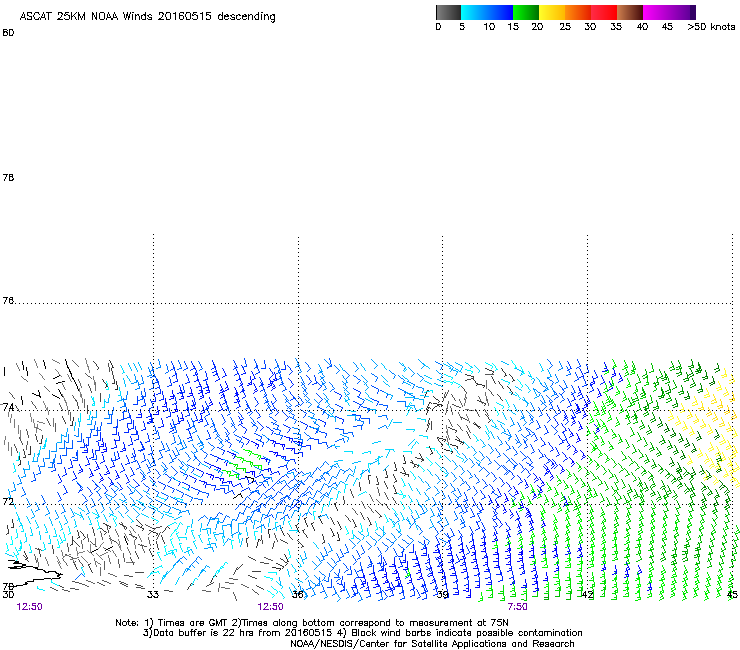Click the 78 latitude axis label
740x650 pixels.
8,177
